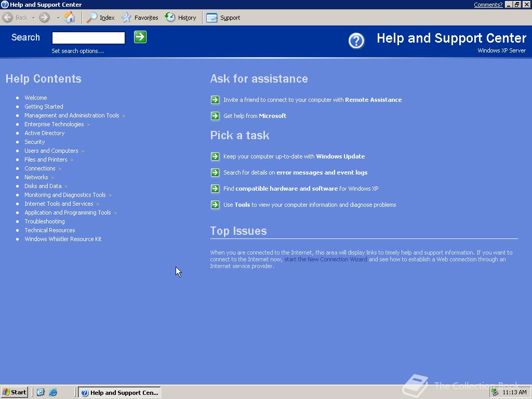Open the Security help topic
Image resolution: width=532 pixels, height=399 pixels.
(x=35, y=142)
